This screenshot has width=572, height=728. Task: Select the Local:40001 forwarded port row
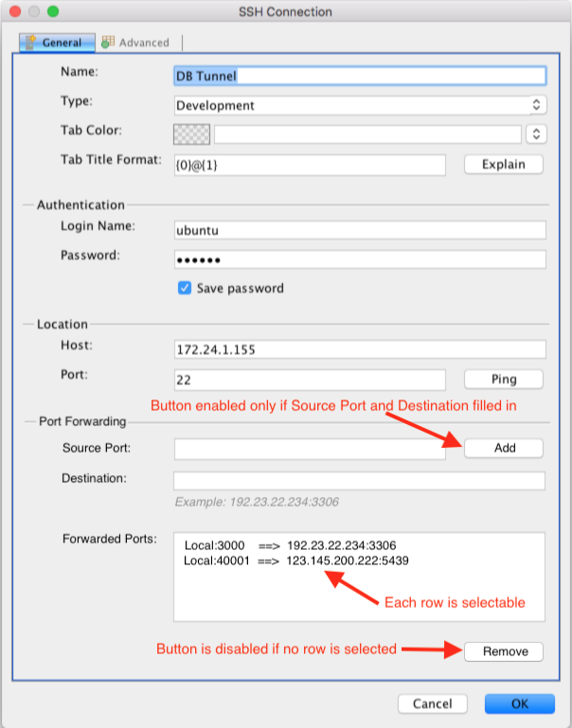pyautogui.click(x=296, y=560)
